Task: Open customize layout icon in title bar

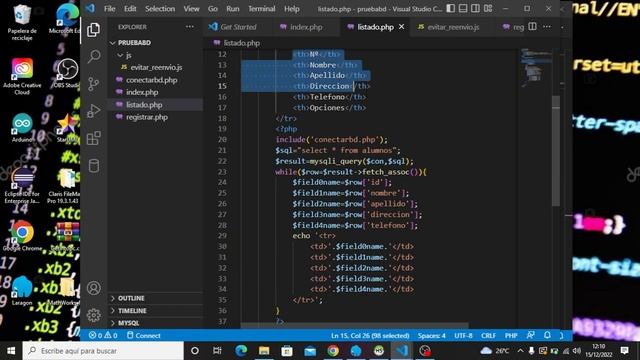Action: (488, 9)
